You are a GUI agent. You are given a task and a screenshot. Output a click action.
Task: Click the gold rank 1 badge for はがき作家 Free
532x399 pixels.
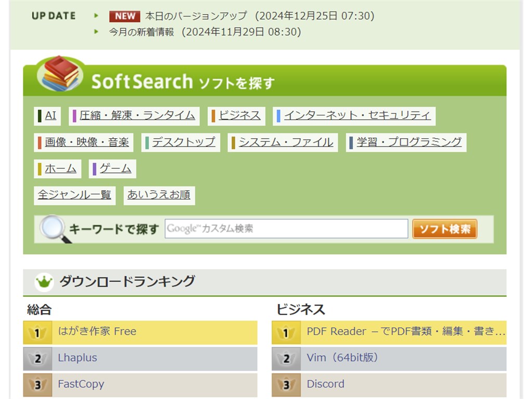point(37,332)
